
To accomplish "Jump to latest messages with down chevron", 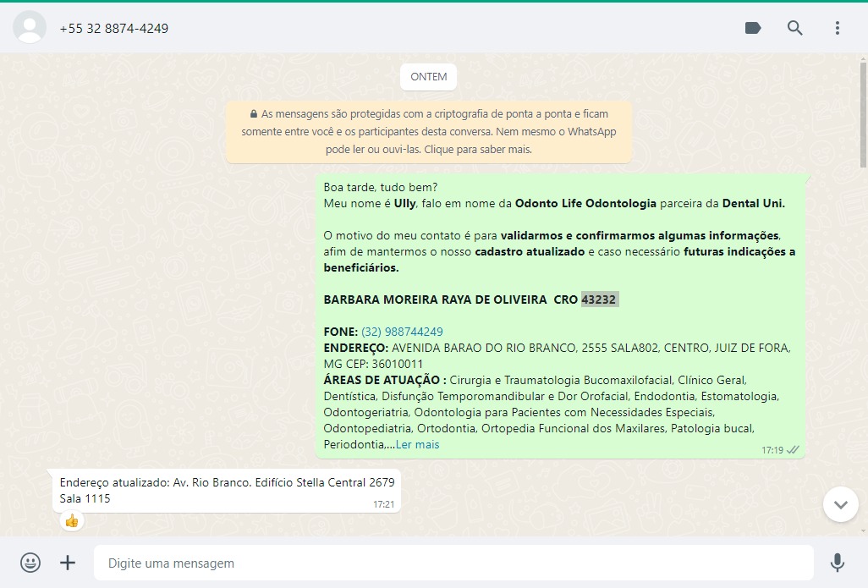I will tap(840, 504).
